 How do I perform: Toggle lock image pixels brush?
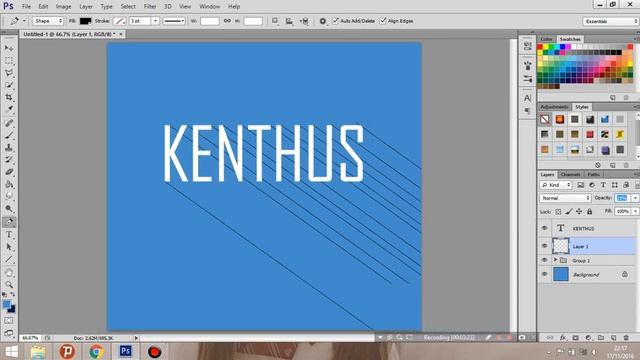(x=569, y=211)
